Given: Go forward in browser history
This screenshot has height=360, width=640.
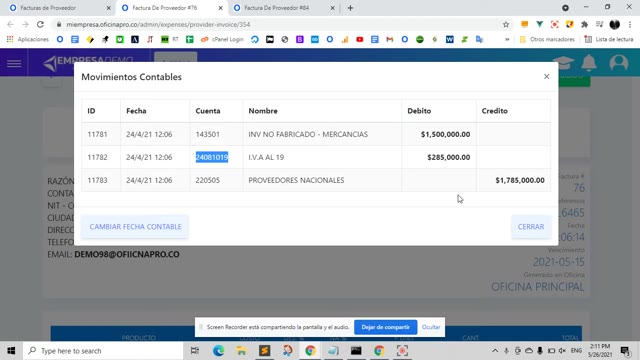Looking at the screenshot, I should [25, 24].
